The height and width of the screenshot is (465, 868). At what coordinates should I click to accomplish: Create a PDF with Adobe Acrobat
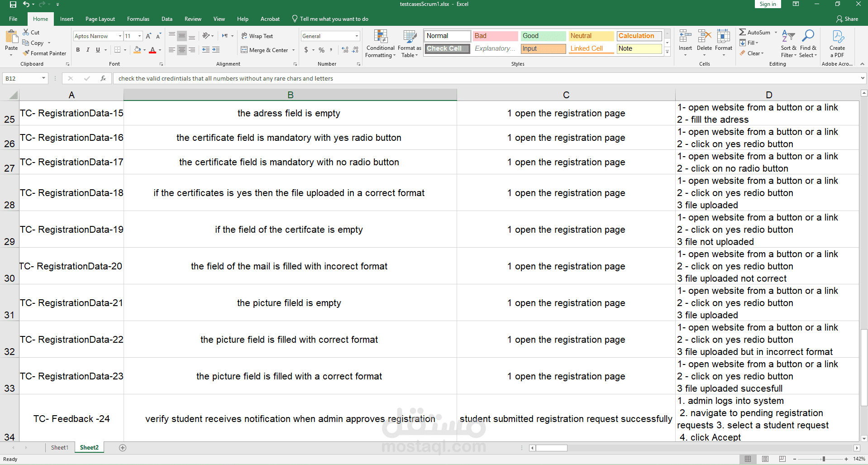click(x=837, y=44)
